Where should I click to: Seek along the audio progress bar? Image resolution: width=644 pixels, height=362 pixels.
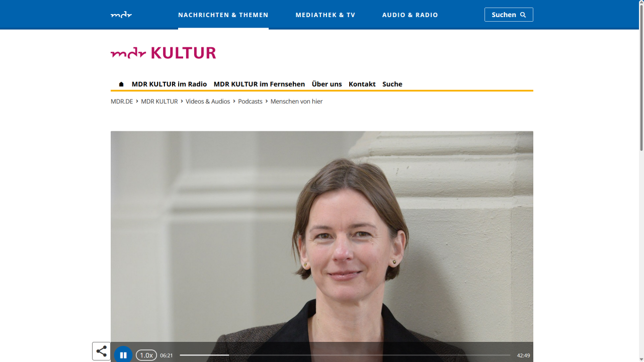click(x=345, y=355)
